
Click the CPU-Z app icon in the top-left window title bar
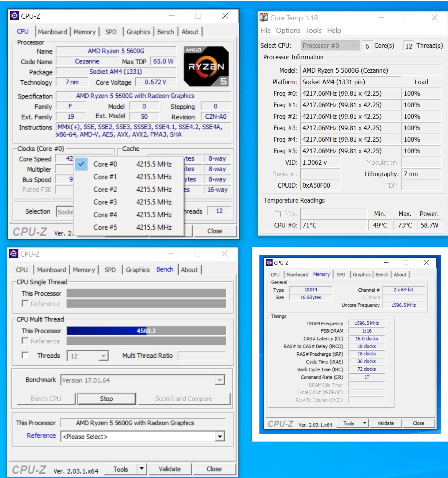[x=14, y=16]
